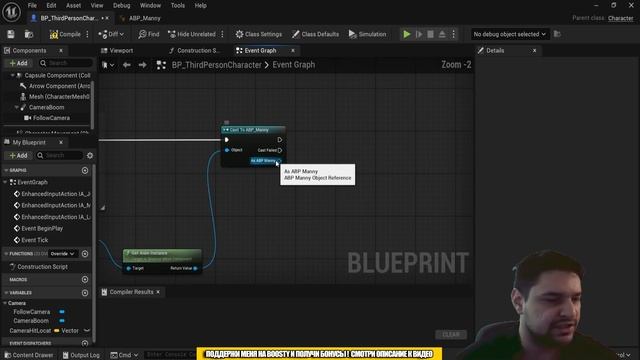Viewport: 640px width, 360px height.
Task: Add a new macro with plus icon
Action: [85, 280]
